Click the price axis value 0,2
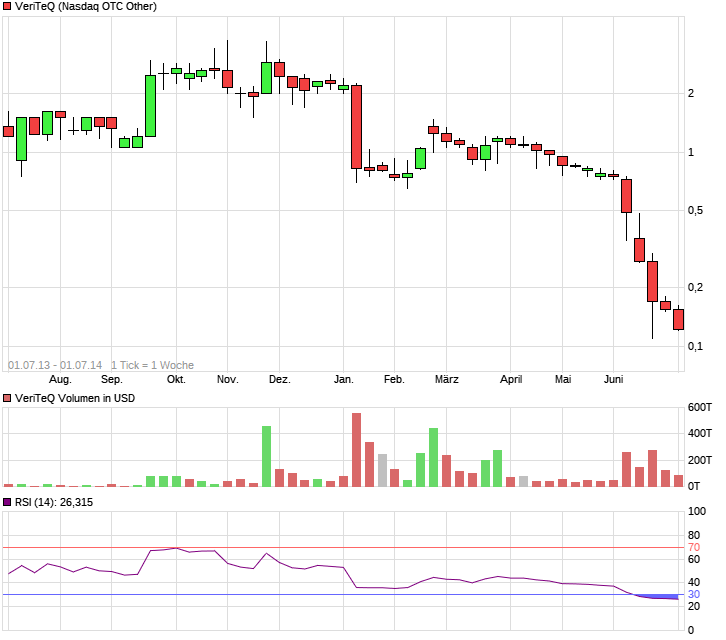 click(x=695, y=288)
